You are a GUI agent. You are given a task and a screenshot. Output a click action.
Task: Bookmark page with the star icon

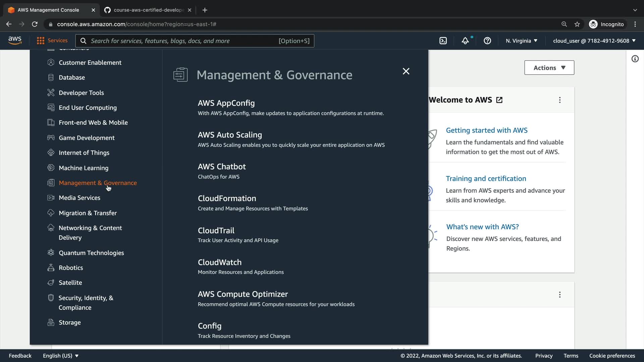point(577,24)
